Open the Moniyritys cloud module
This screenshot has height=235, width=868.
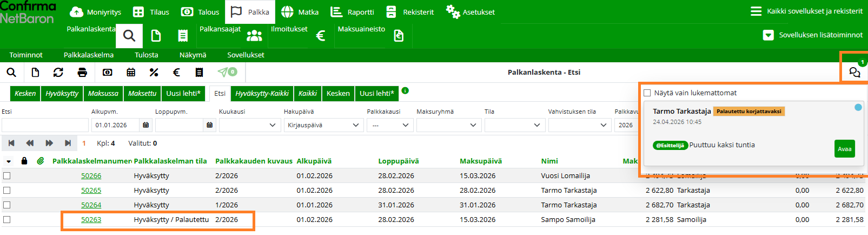click(x=96, y=12)
